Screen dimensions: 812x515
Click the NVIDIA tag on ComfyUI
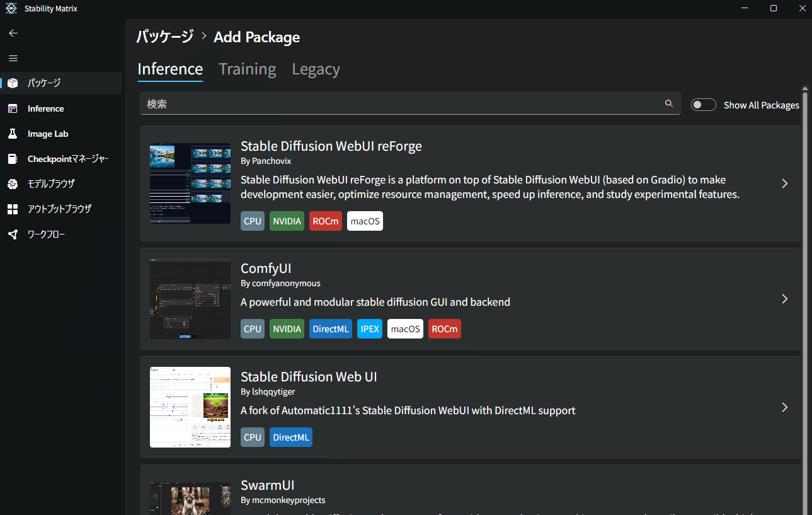[287, 329]
